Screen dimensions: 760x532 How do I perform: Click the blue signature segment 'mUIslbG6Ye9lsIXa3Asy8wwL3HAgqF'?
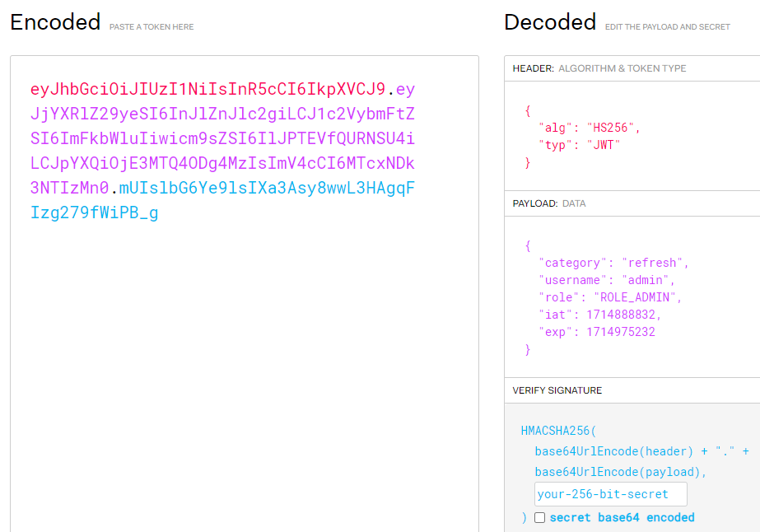267,188
